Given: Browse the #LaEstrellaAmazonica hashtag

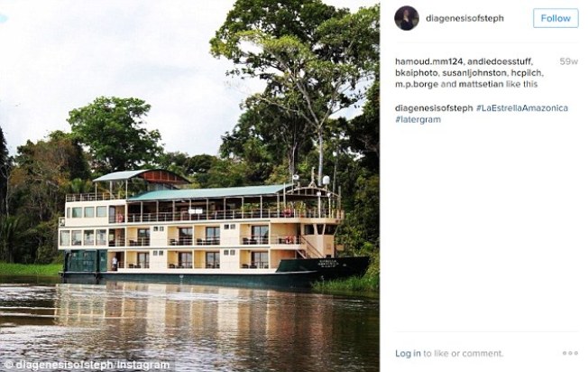Looking at the screenshot, I should click(522, 108).
